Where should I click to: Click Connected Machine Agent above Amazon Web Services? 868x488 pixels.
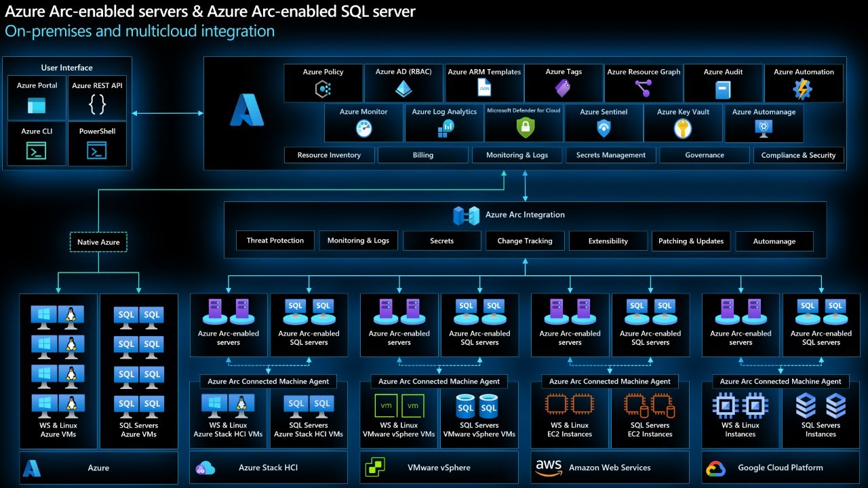(x=610, y=382)
